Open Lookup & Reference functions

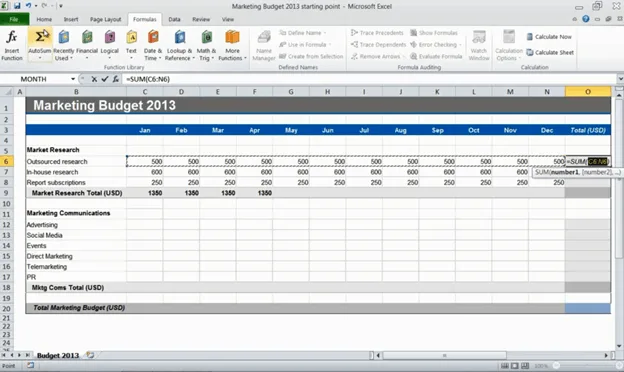(x=179, y=45)
